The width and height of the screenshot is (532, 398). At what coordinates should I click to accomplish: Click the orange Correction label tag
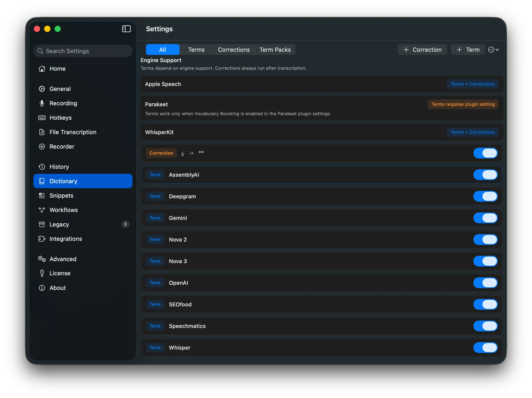coord(161,153)
